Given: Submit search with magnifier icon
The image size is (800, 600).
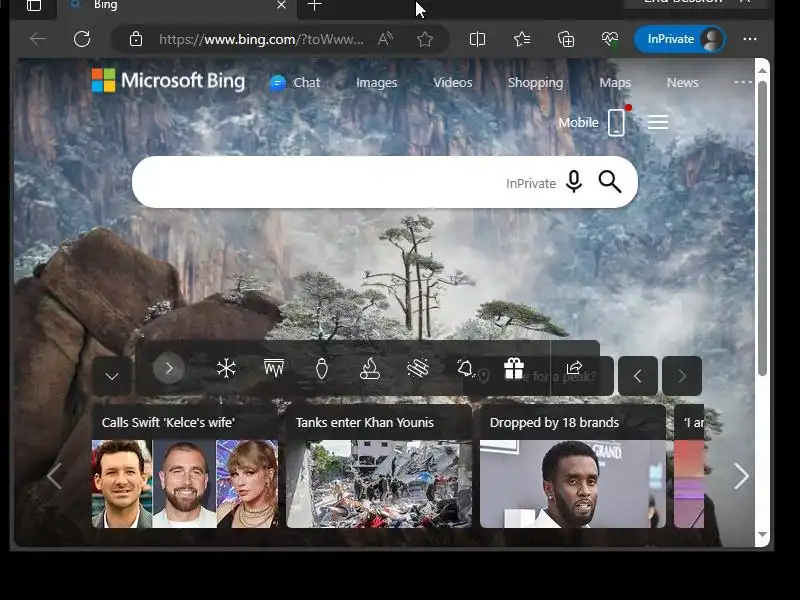Looking at the screenshot, I should pos(610,182).
